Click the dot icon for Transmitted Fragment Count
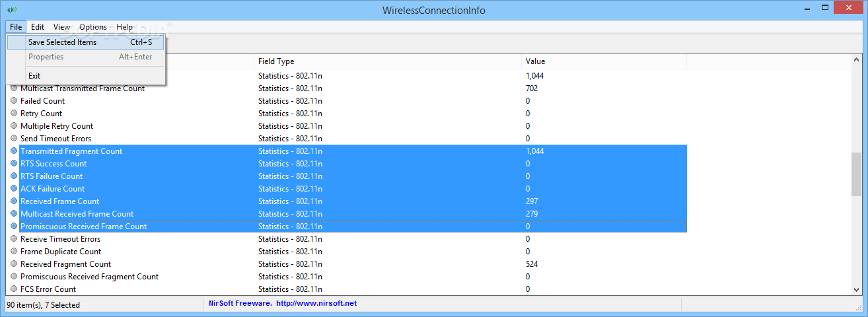868x317 pixels. [15, 151]
